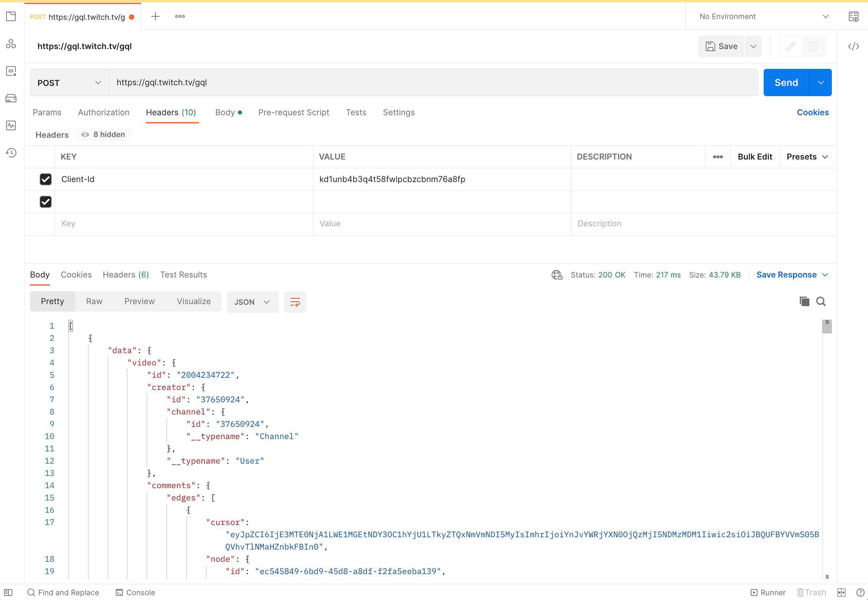This screenshot has width=868, height=600.
Task: Expand the Save Response menu
Action: pos(792,275)
